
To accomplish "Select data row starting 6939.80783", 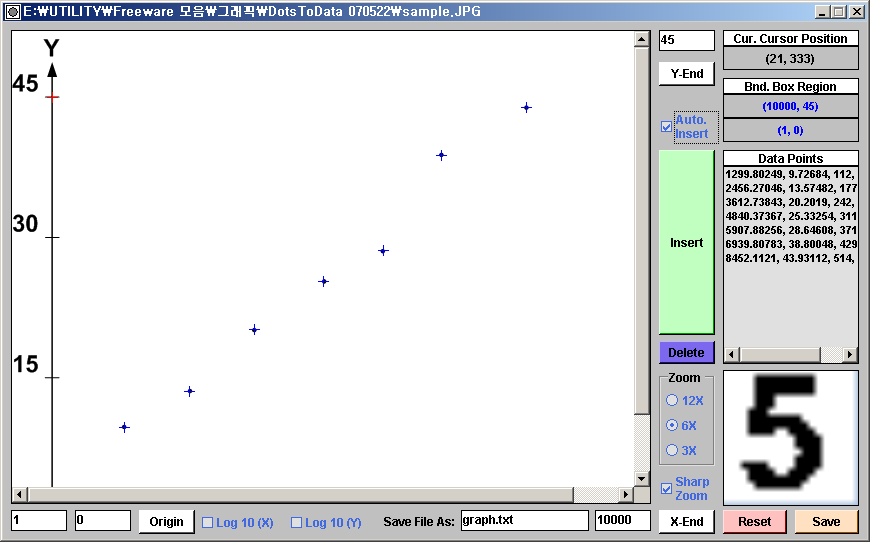I will tap(790, 244).
